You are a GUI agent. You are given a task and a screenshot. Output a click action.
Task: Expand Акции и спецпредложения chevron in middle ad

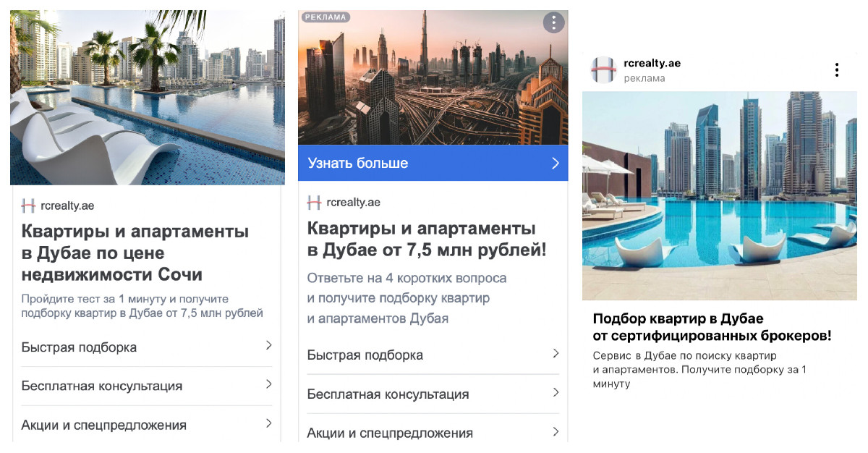[556, 432]
